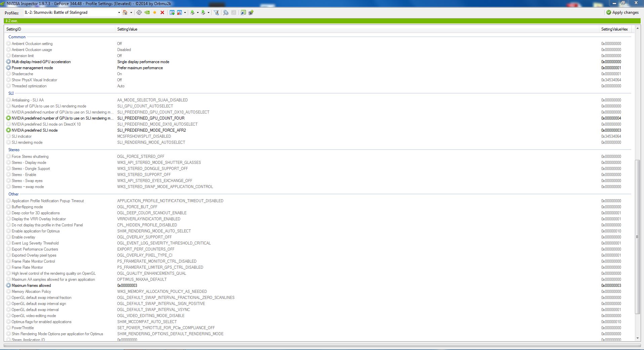The width and height of the screenshot is (644, 350).
Task: Delete current profile with the red X
Action: (162, 12)
